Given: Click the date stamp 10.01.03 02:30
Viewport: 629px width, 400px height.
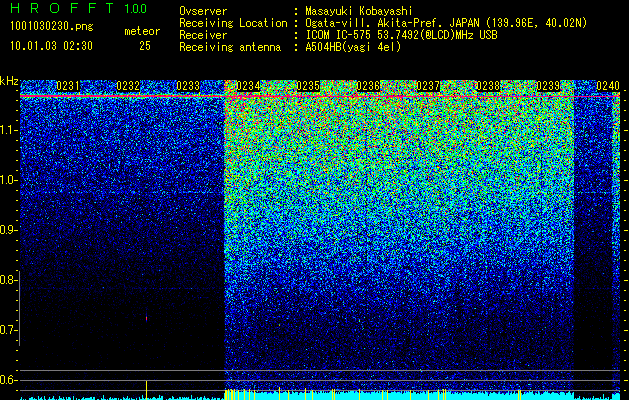Looking at the screenshot, I should [x=51, y=46].
